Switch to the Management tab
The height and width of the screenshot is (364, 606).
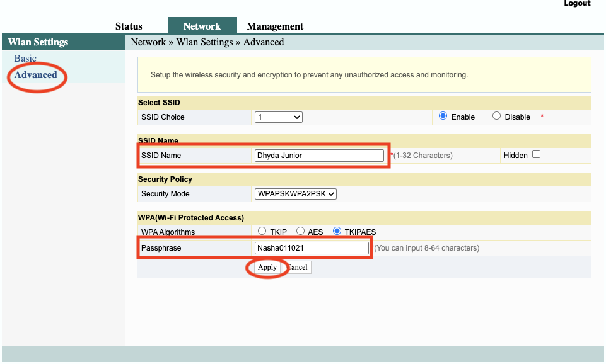coord(274,26)
